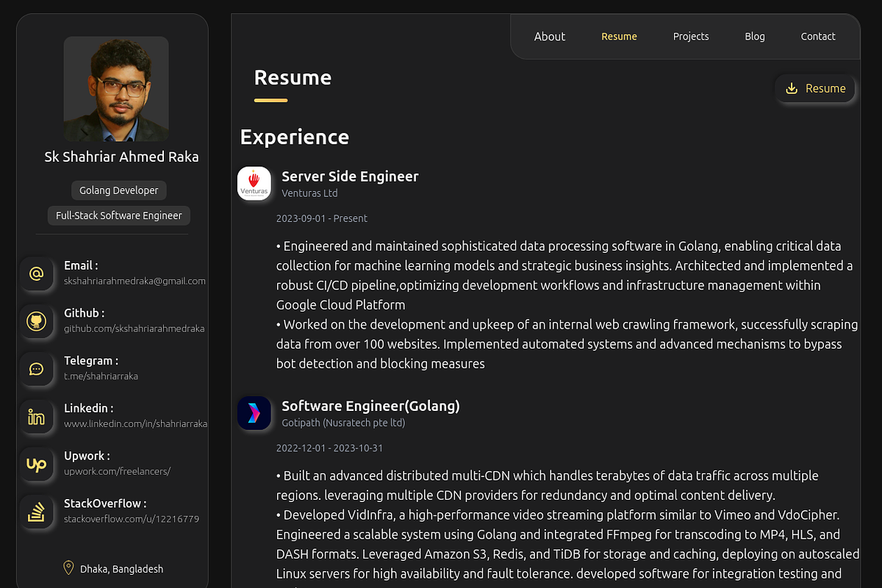Click the Linkedin icon
The height and width of the screenshot is (588, 882).
click(x=36, y=417)
